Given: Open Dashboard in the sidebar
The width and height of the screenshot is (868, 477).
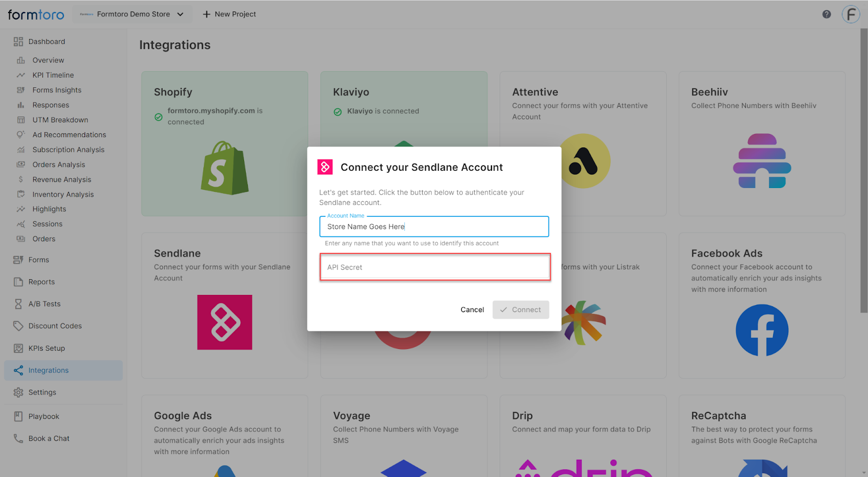Looking at the screenshot, I should 47,42.
